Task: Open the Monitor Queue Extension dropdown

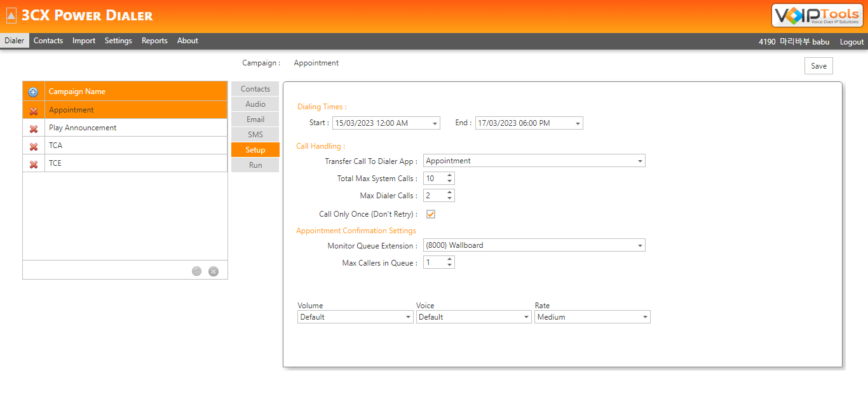Action: click(640, 245)
